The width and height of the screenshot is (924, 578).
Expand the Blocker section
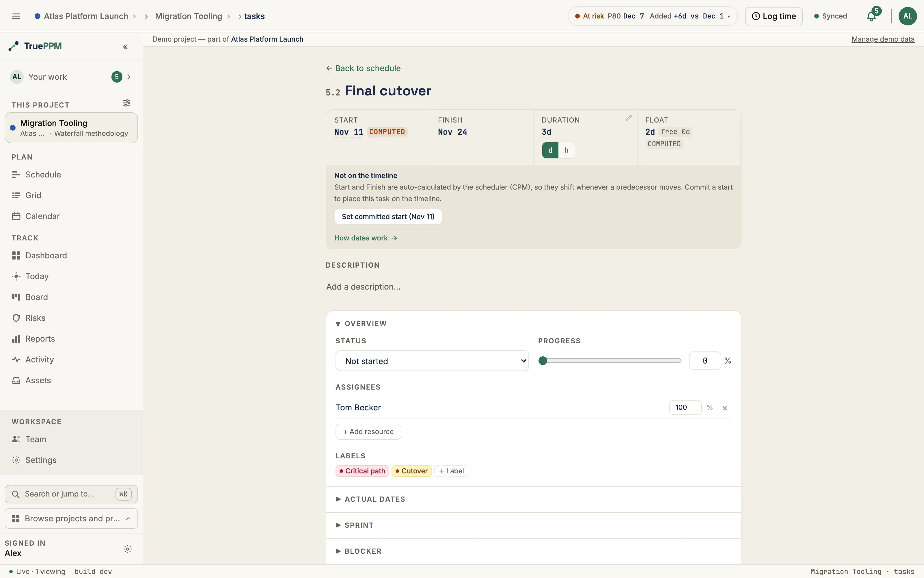click(x=359, y=551)
